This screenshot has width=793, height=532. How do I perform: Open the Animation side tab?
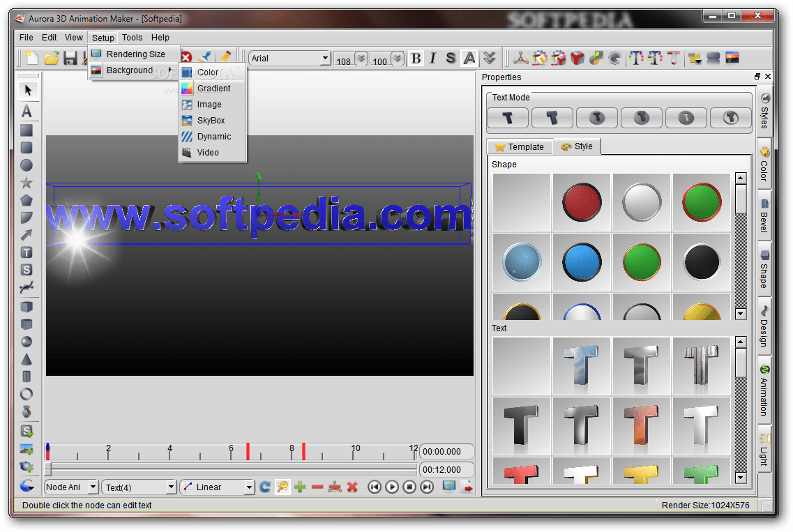pos(764,390)
